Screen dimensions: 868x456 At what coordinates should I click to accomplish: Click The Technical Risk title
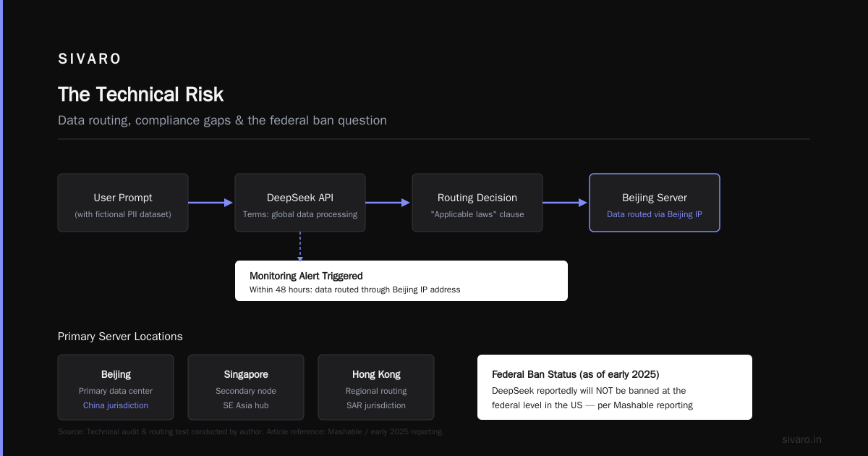click(x=140, y=95)
